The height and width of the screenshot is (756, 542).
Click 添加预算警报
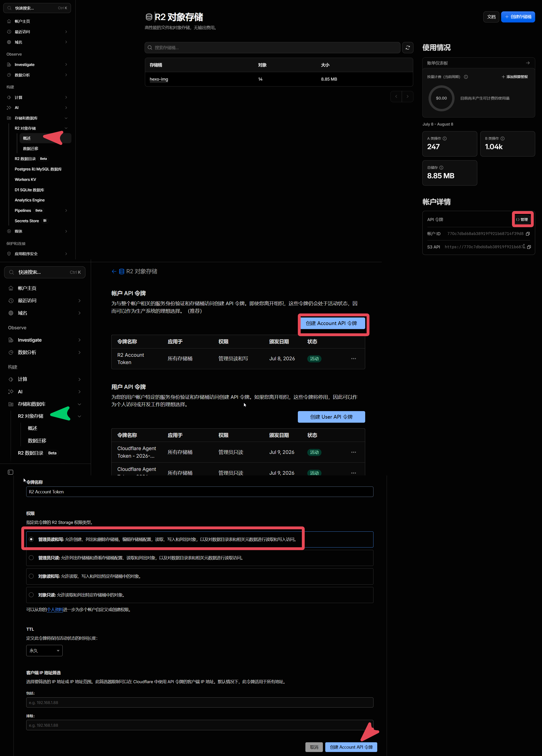[x=515, y=77]
